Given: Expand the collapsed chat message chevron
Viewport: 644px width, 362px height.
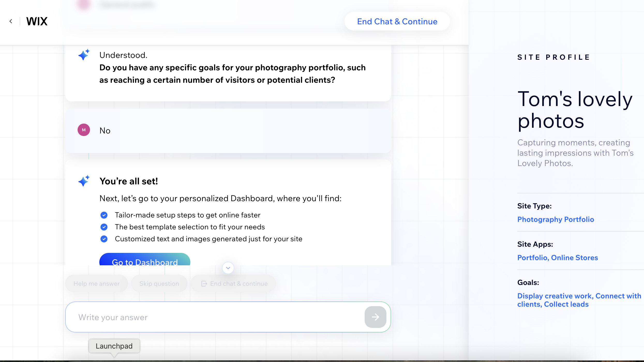Looking at the screenshot, I should [x=228, y=268].
